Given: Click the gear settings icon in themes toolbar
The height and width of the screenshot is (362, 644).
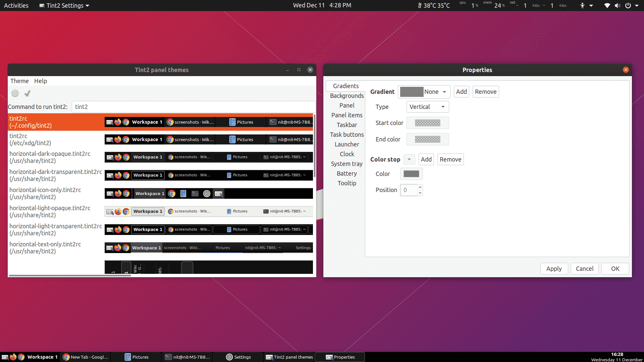Looking at the screenshot, I should 15,93.
